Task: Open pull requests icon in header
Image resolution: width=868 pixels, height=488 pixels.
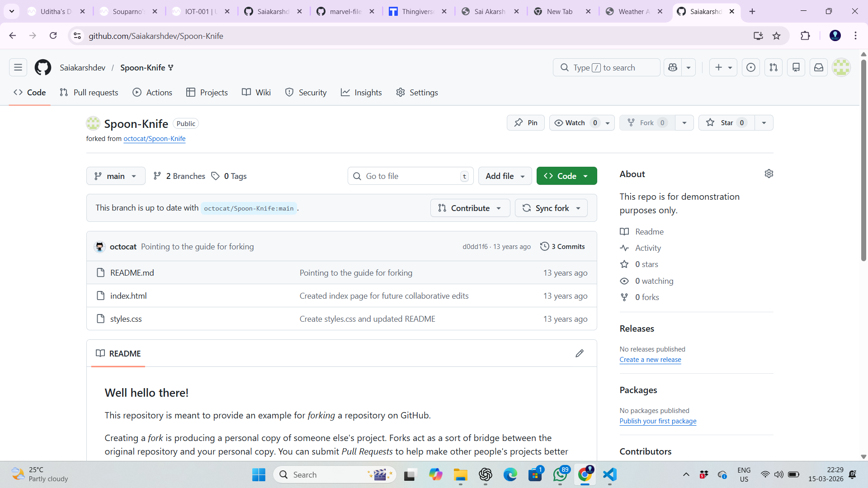Action: [x=774, y=67]
